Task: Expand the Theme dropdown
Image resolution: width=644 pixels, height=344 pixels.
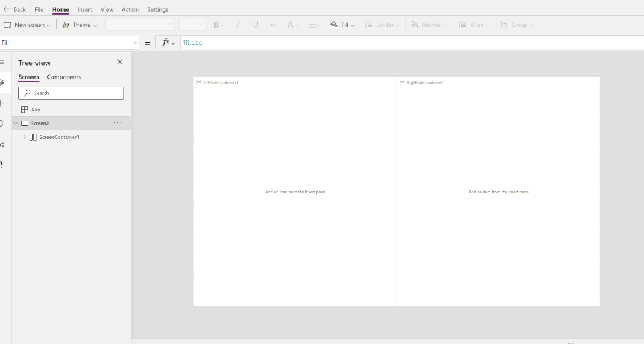Action: (80, 25)
